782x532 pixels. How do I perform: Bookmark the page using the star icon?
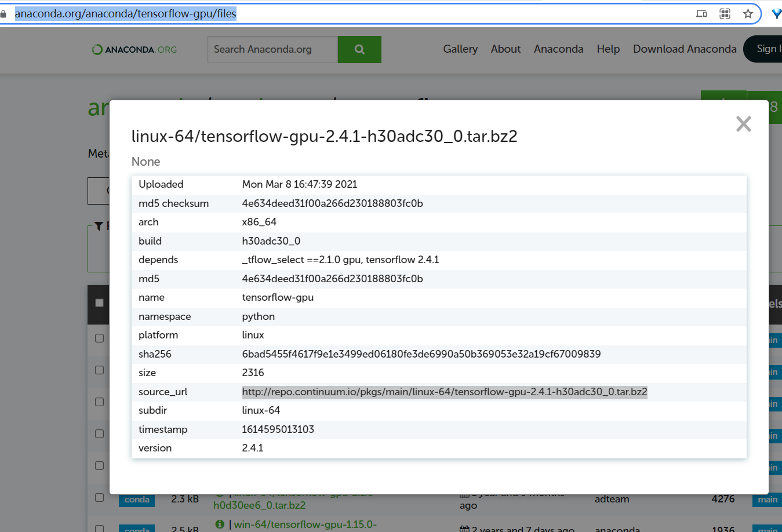747,13
